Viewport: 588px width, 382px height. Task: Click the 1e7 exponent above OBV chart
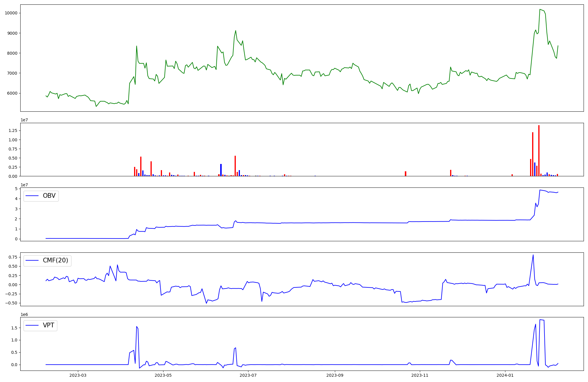[x=24, y=185]
